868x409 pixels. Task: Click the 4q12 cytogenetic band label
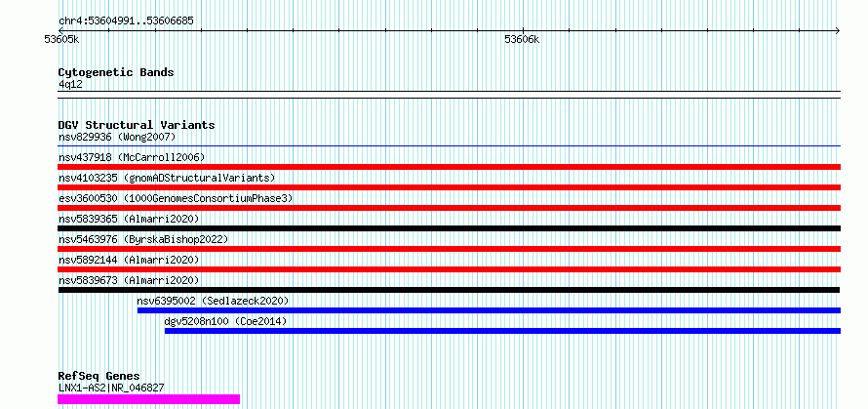coord(70,84)
